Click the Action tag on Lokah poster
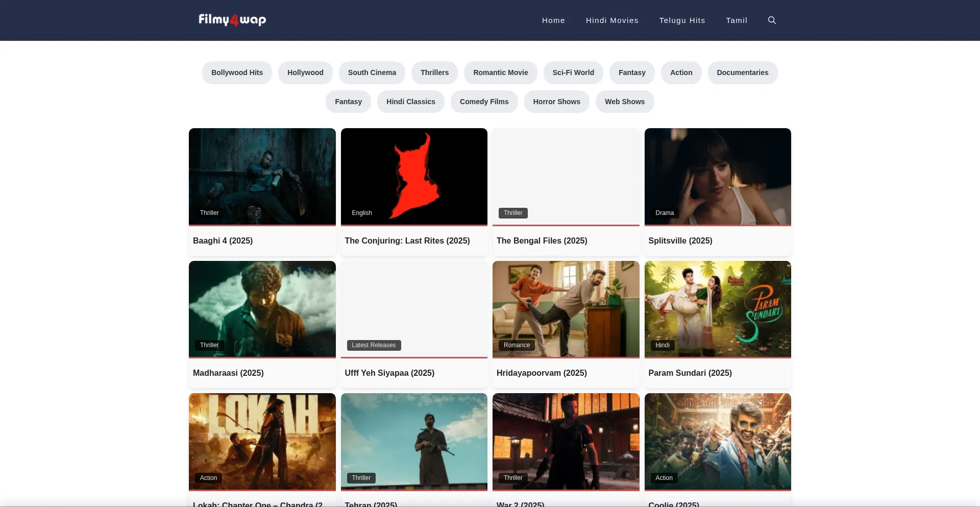980x507 pixels. tap(208, 478)
